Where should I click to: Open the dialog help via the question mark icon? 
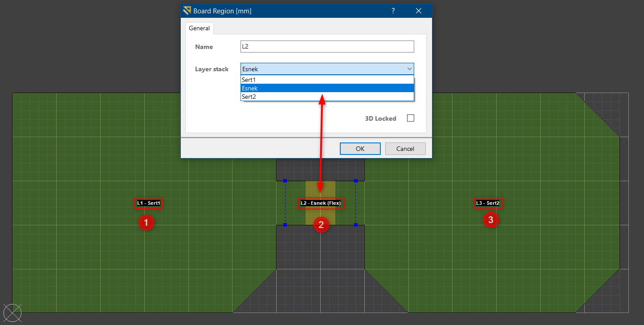pyautogui.click(x=393, y=10)
